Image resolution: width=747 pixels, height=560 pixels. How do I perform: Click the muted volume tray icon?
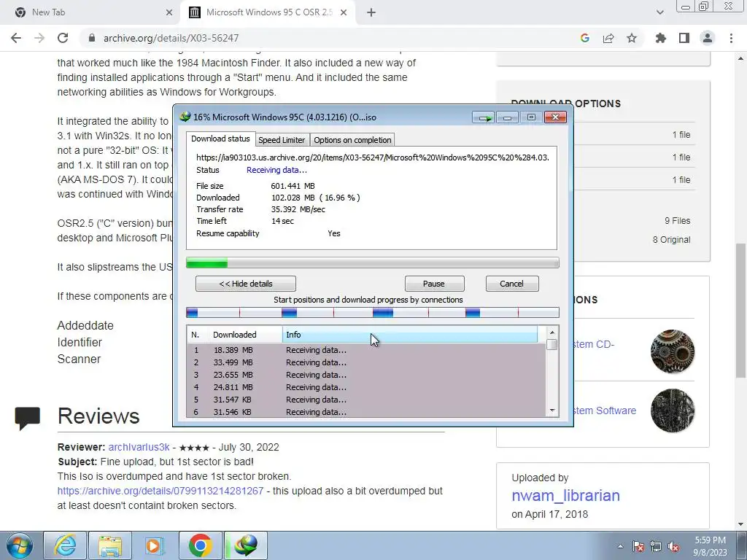[x=673, y=546]
